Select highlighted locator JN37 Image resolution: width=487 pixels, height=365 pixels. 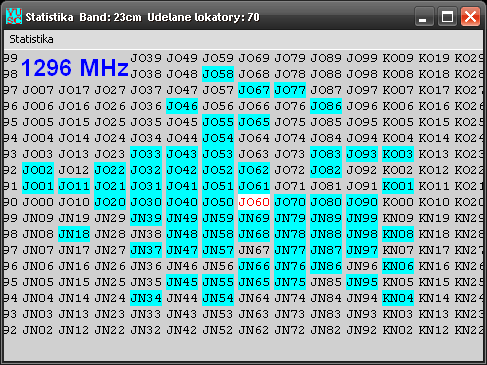click(146, 250)
